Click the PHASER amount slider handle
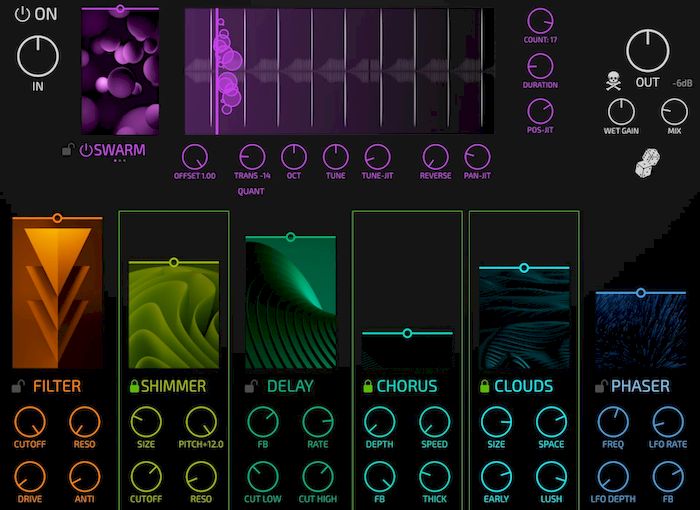This screenshot has height=510, width=700. 641,293
